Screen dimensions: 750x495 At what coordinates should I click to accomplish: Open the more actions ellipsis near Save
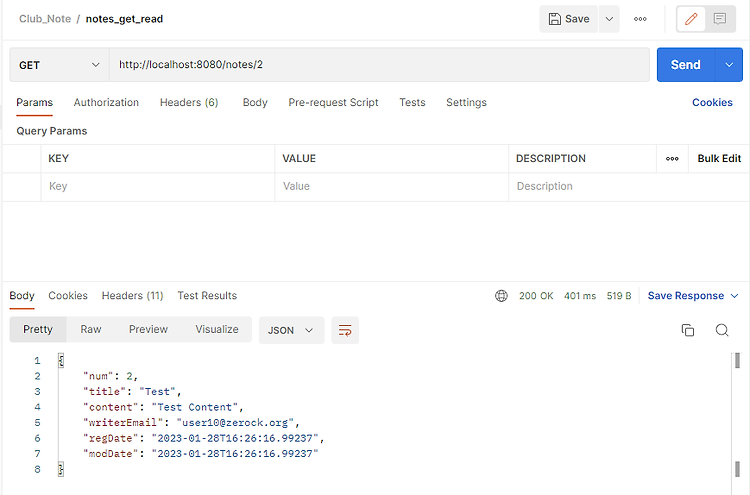(x=640, y=19)
